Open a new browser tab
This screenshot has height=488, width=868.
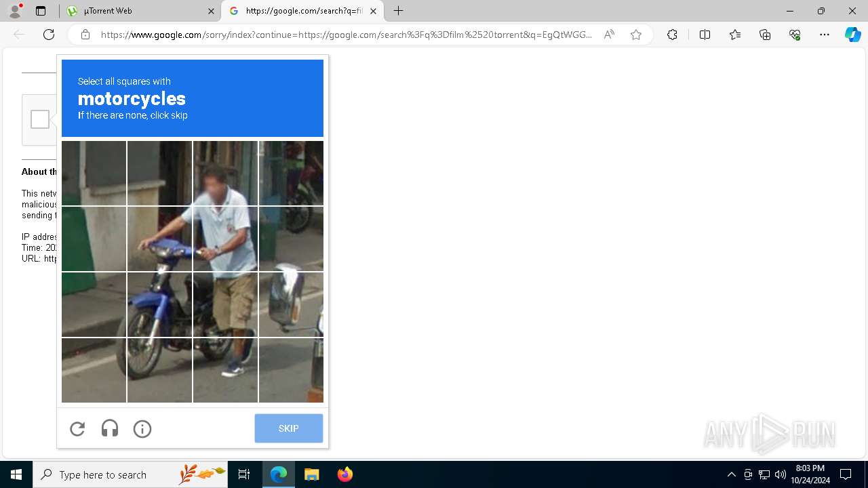[x=399, y=11]
